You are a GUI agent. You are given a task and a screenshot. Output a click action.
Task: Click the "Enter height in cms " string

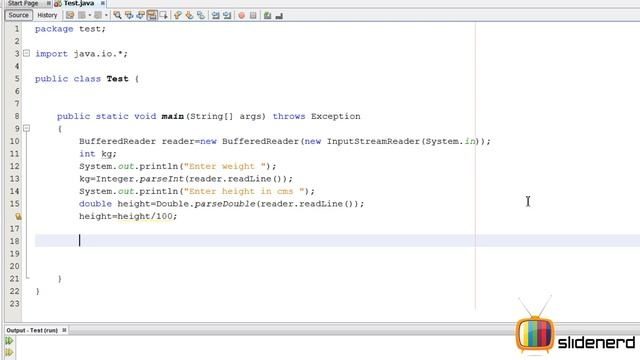244,191
